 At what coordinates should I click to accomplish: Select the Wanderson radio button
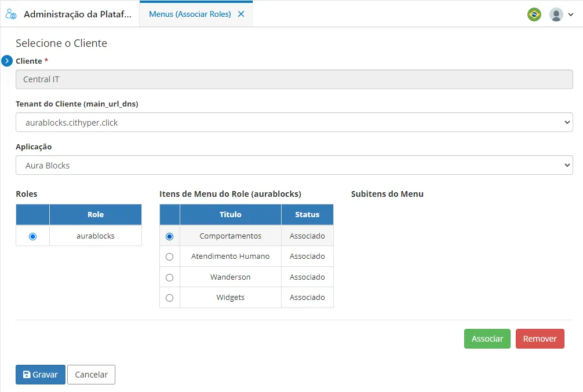pyautogui.click(x=170, y=277)
